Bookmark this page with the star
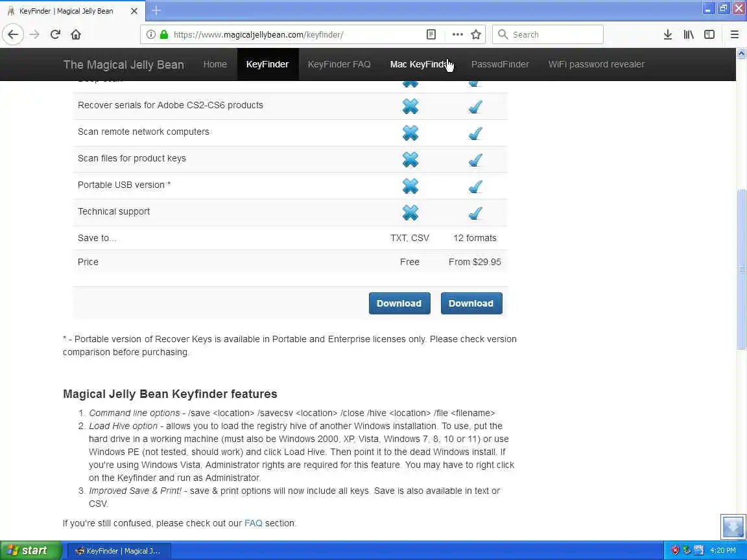The width and height of the screenshot is (747, 560). click(475, 34)
